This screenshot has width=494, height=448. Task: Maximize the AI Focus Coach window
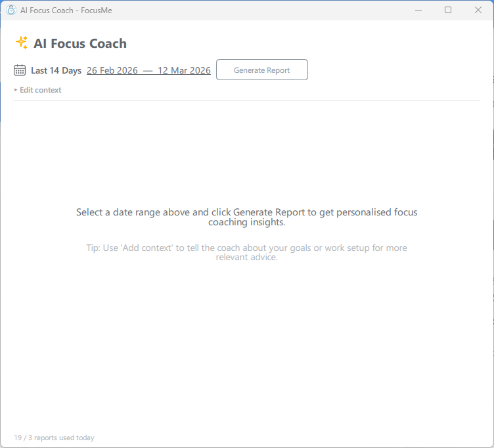(448, 10)
